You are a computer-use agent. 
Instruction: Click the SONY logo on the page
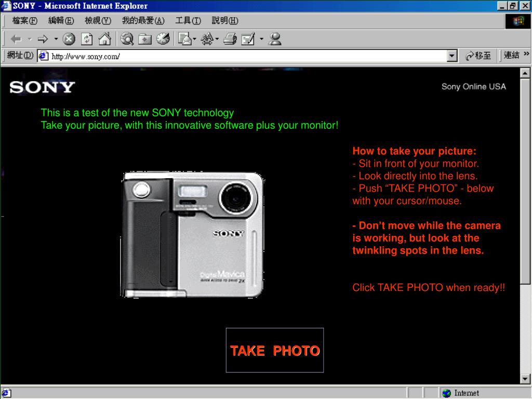click(42, 87)
